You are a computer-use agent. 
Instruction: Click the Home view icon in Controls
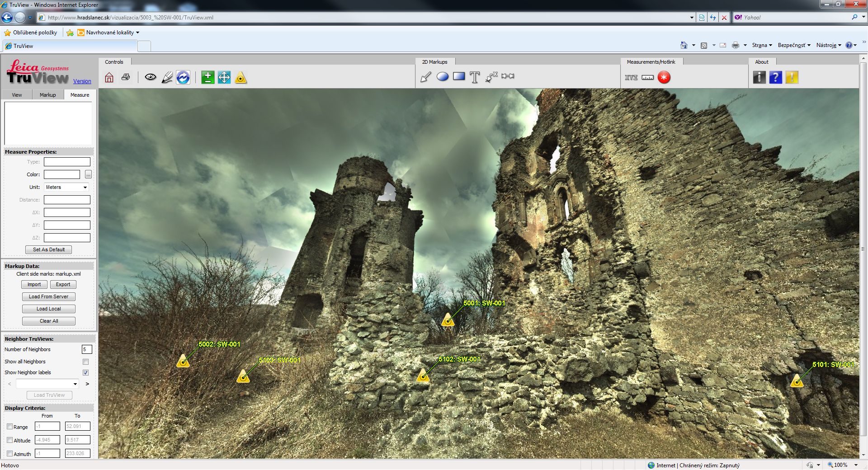pyautogui.click(x=109, y=77)
